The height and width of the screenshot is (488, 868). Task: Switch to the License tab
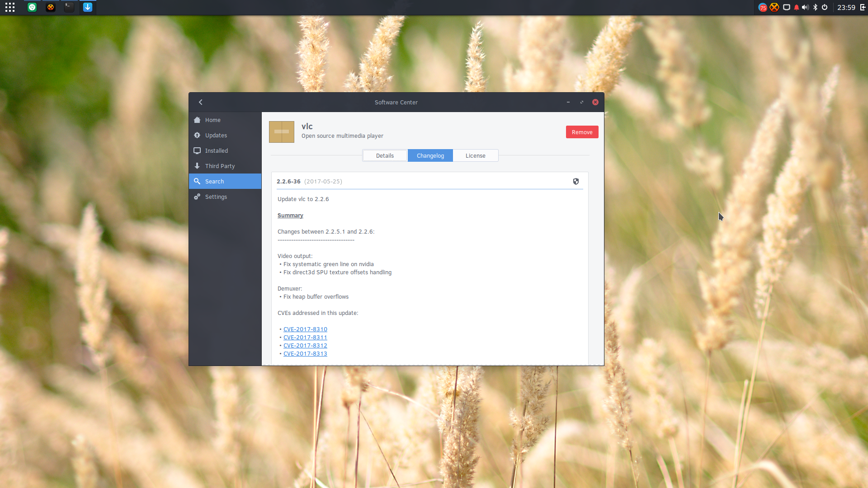tap(476, 156)
